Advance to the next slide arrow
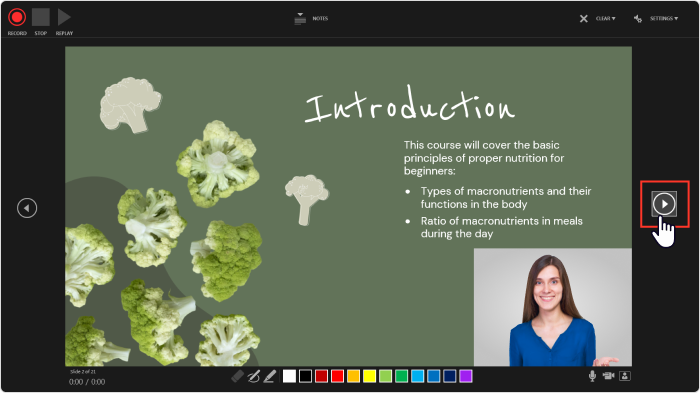The height and width of the screenshot is (393, 700). click(664, 204)
